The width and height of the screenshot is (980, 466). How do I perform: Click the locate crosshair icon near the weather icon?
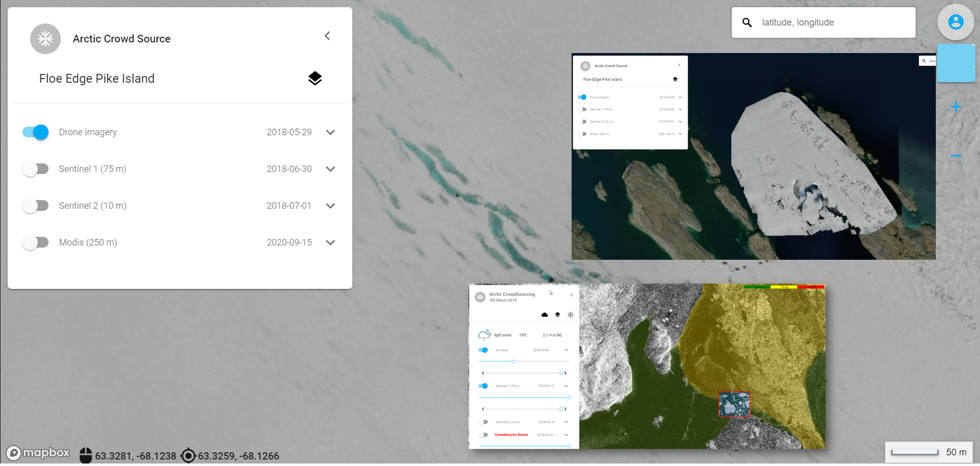570,314
